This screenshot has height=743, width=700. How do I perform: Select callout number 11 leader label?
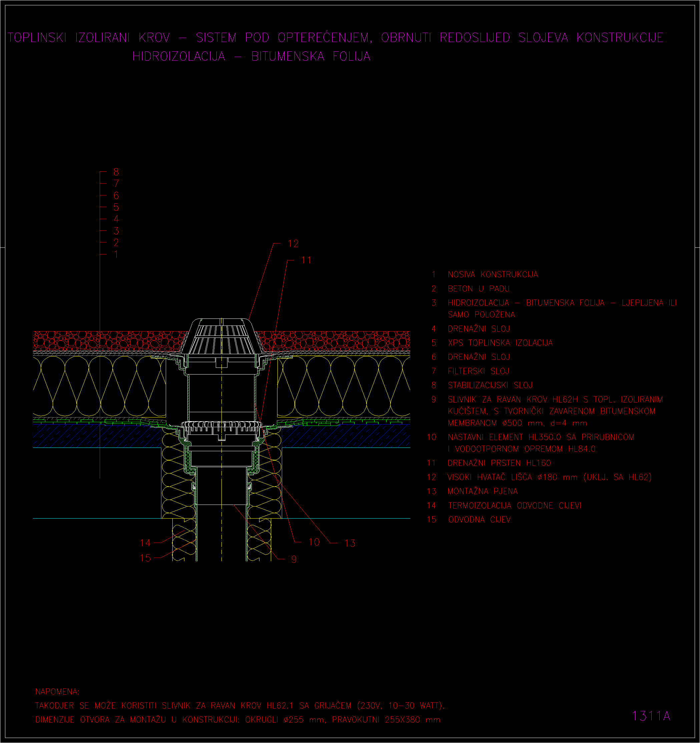pos(306,260)
